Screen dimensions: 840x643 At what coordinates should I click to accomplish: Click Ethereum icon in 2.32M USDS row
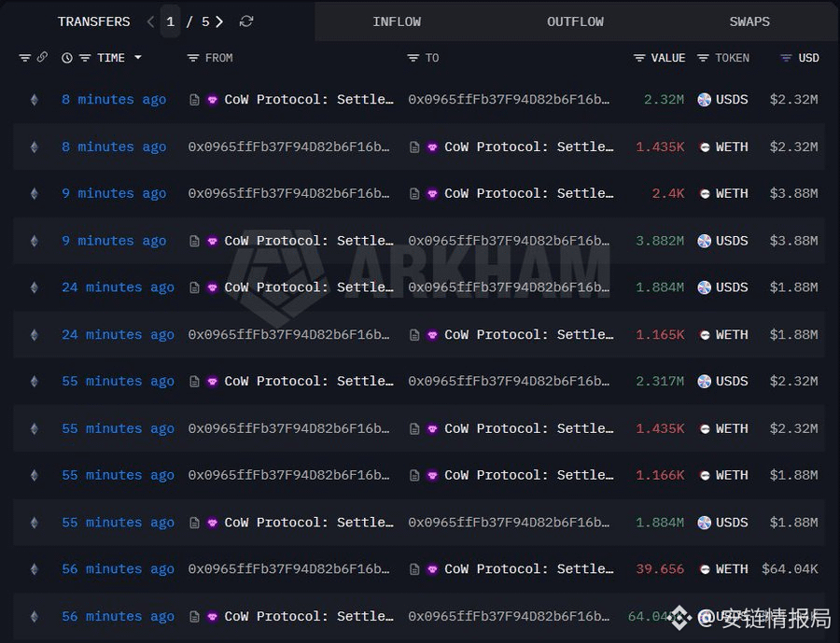(x=35, y=100)
